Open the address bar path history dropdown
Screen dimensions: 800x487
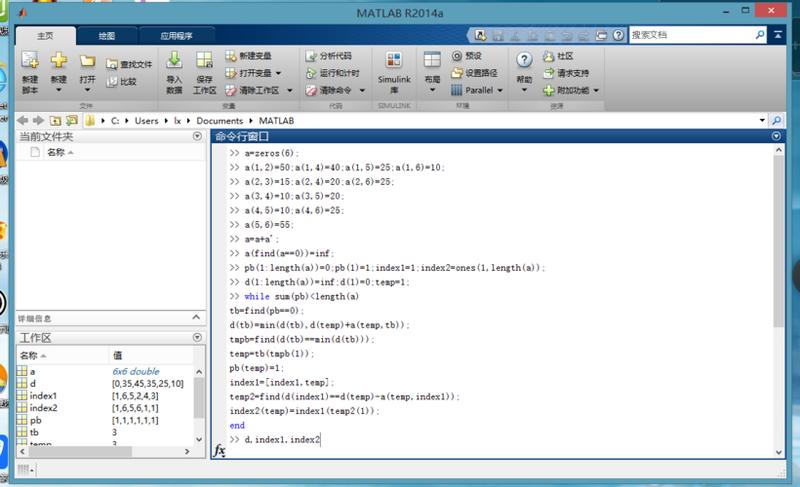762,120
